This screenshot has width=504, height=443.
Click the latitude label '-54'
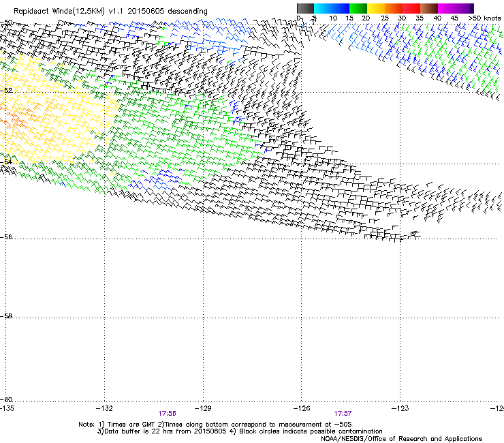(6, 162)
